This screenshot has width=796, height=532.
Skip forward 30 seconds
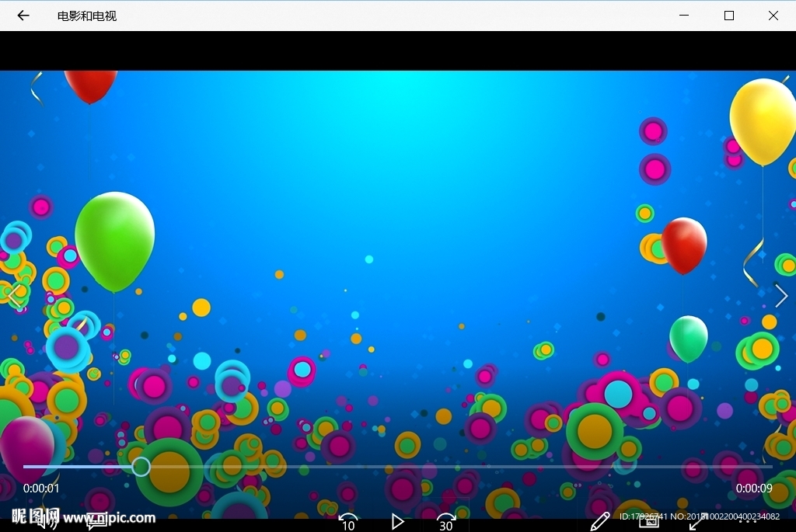pos(445,522)
